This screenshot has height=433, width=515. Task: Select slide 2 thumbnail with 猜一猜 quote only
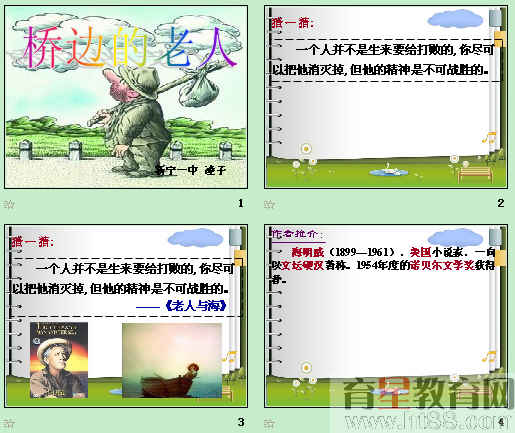[386, 97]
